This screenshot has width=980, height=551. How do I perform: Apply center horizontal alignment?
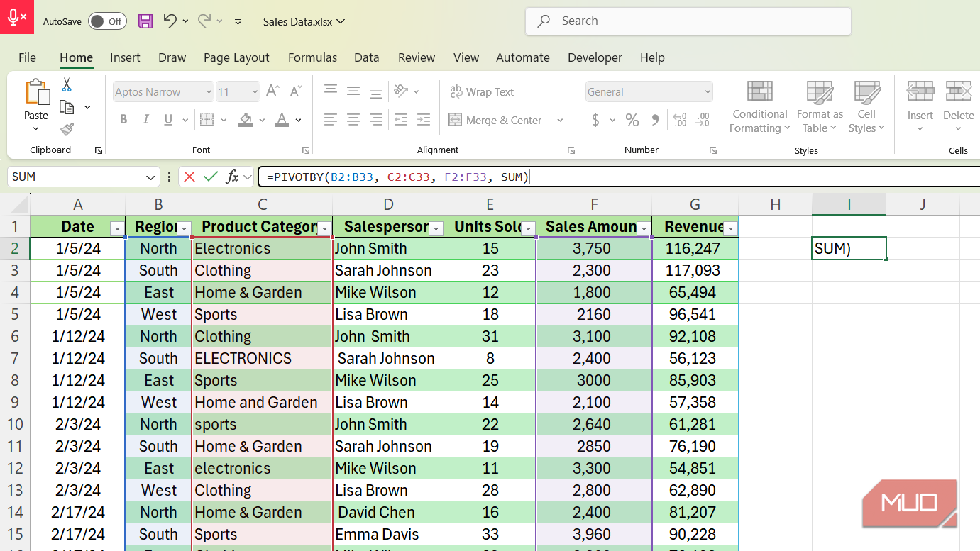pos(353,119)
